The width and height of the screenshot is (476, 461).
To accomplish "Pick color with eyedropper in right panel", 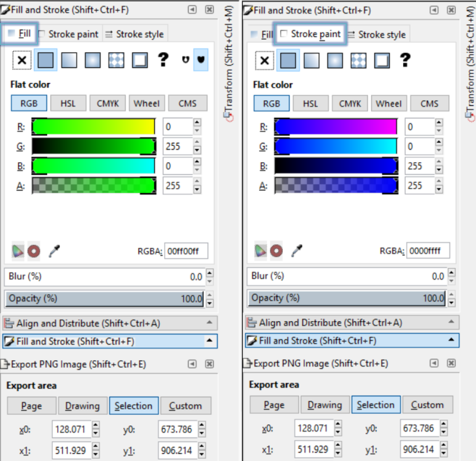I will pos(297,251).
